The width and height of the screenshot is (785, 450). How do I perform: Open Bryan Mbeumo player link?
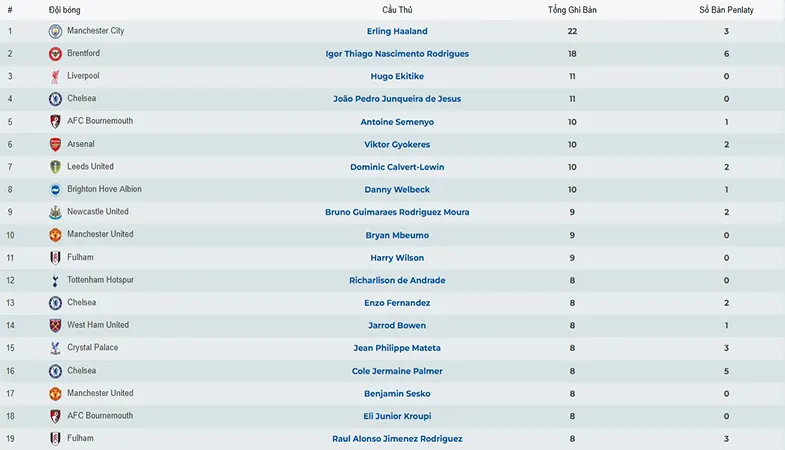click(397, 235)
